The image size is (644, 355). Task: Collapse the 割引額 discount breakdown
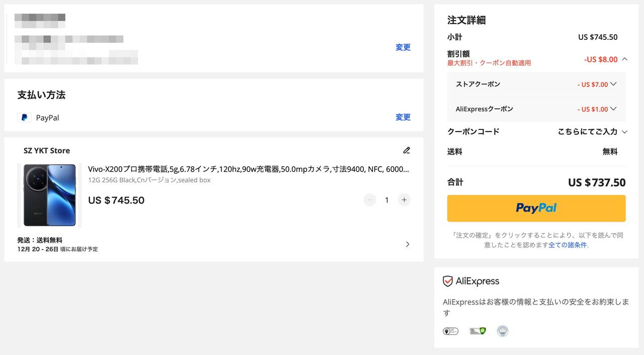pyautogui.click(x=624, y=59)
